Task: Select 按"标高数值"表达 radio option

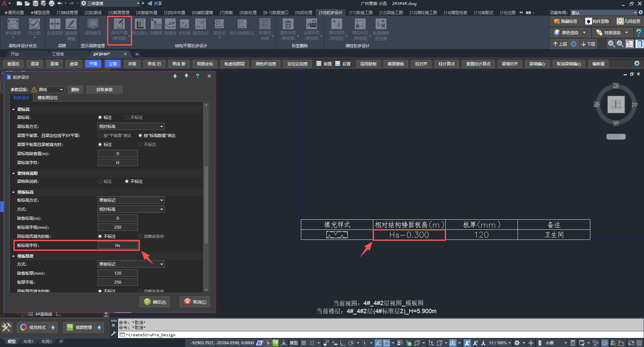Action: click(140, 136)
